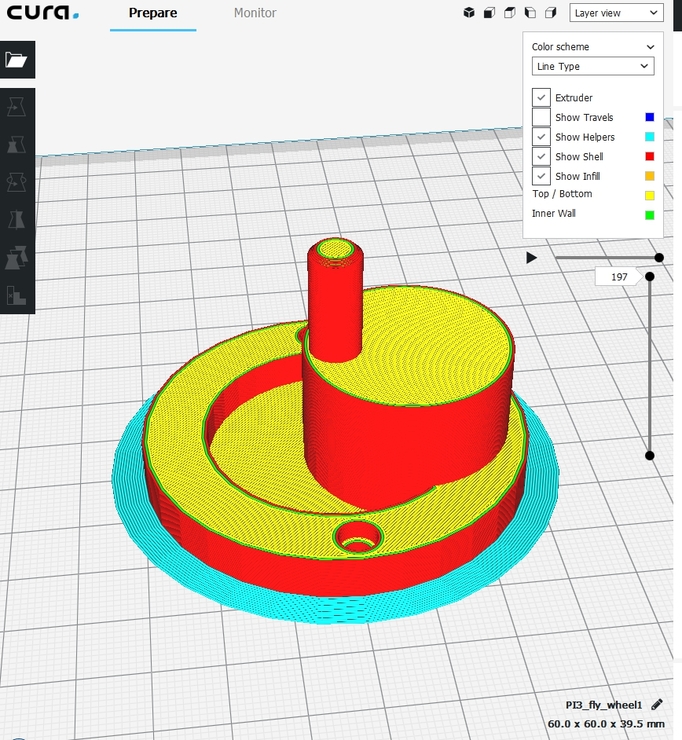Select the Rotate tool in left toolbar
Screen dimensions: 682x740
16,182
